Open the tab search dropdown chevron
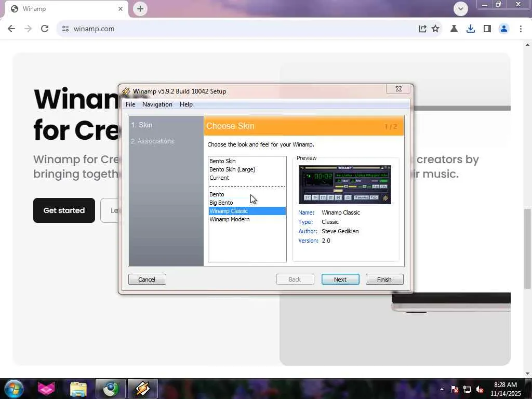The height and width of the screenshot is (399, 532). (x=461, y=9)
